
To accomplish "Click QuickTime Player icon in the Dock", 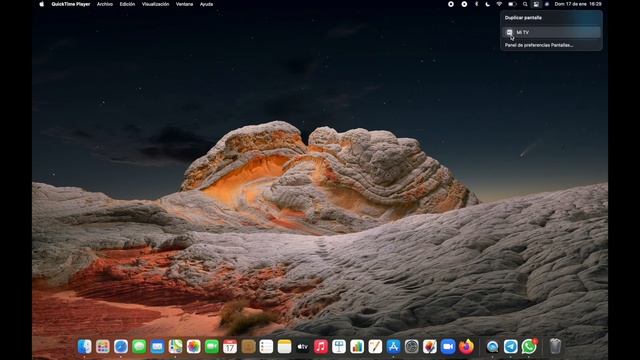I will point(492,347).
